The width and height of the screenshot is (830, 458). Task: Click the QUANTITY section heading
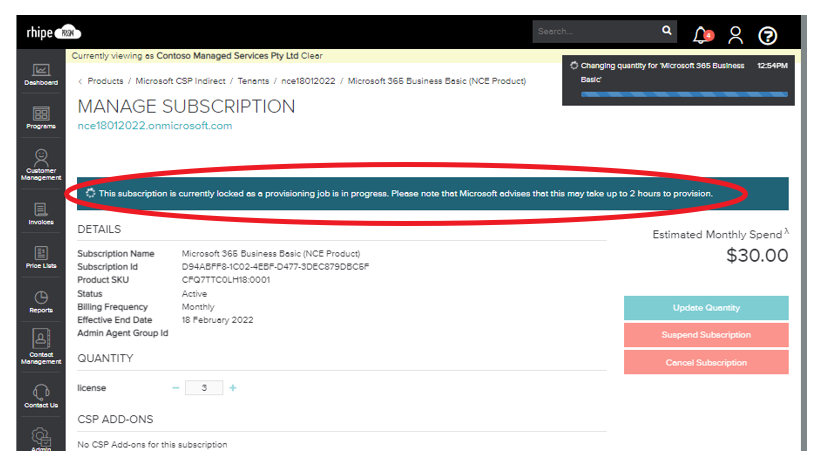pos(105,358)
